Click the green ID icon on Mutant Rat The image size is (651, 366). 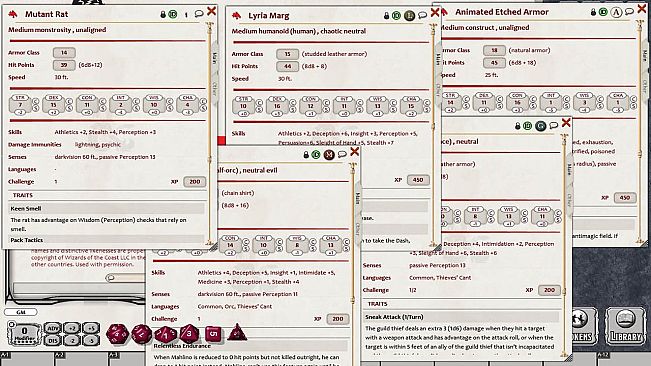coord(173,15)
